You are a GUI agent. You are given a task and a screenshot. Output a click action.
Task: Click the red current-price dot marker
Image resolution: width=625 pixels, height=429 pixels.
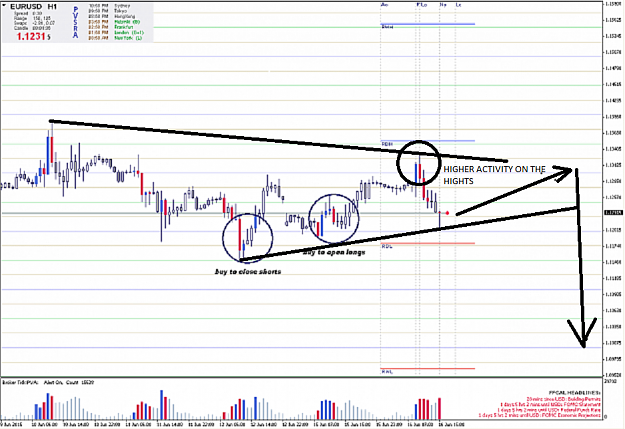[x=448, y=213]
